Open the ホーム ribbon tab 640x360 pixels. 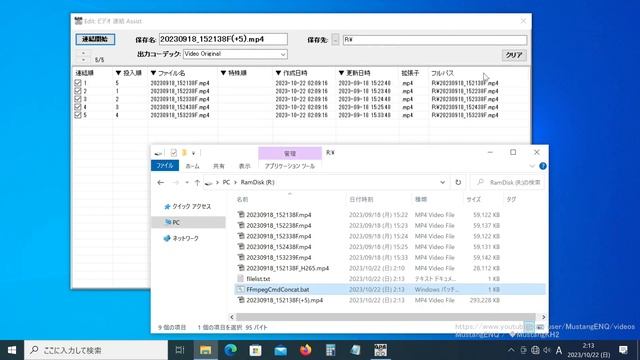(x=193, y=166)
